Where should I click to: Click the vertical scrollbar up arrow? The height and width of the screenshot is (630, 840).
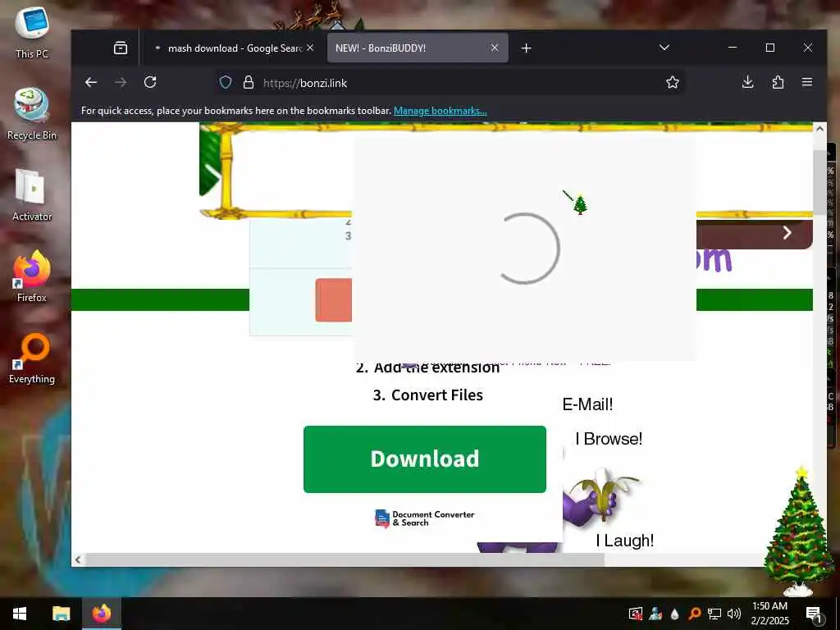[x=819, y=129]
